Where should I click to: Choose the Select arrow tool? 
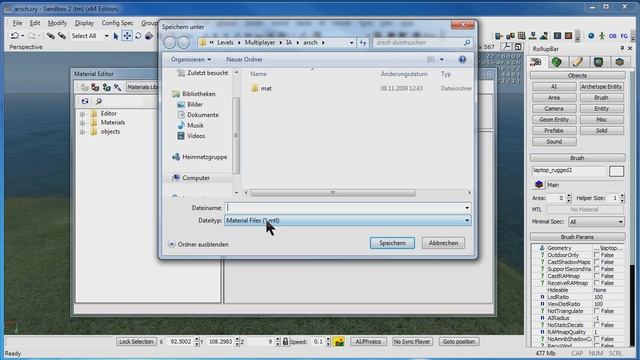116,36
